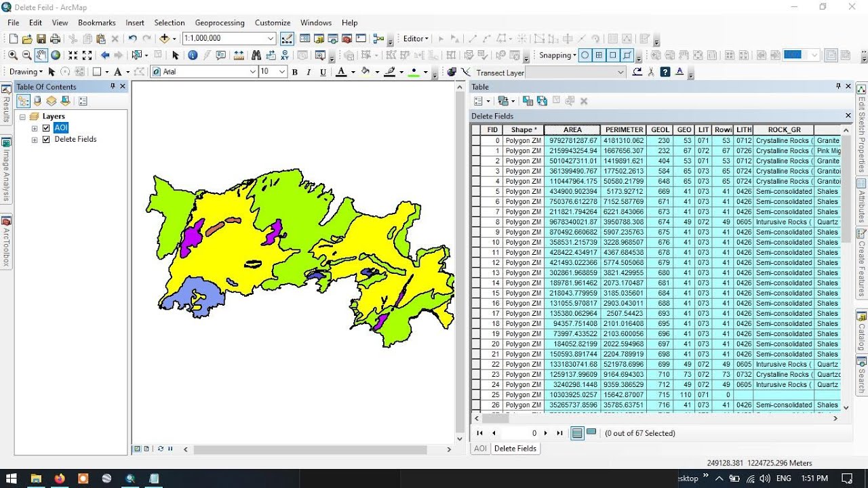This screenshot has height=488, width=868.
Task: Undo the last action
Action: click(132, 39)
